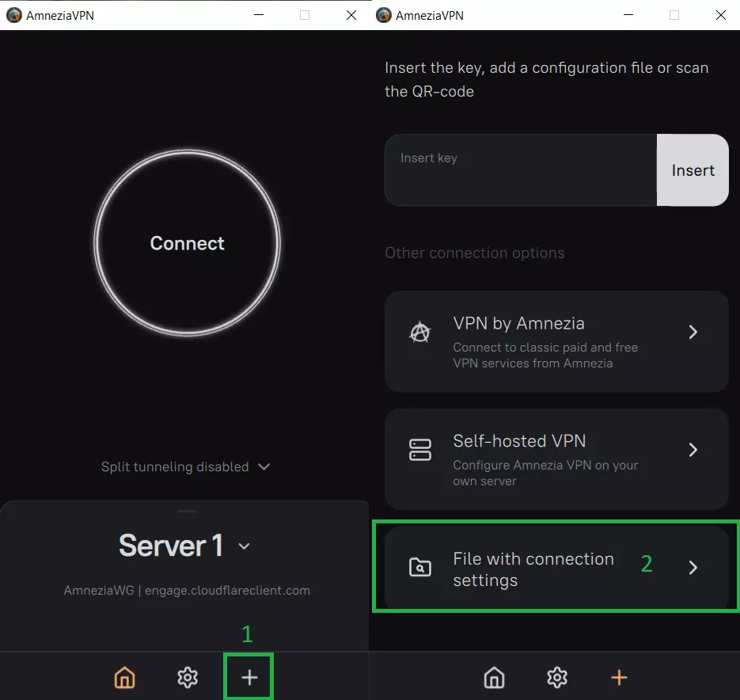
Task: Click the white plus icon marked 1
Action: click(249, 677)
